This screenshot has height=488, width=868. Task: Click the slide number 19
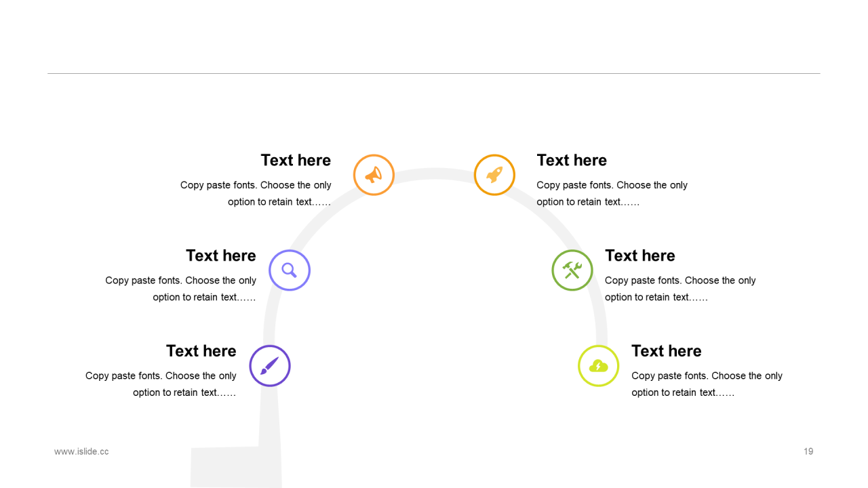pos(808,451)
